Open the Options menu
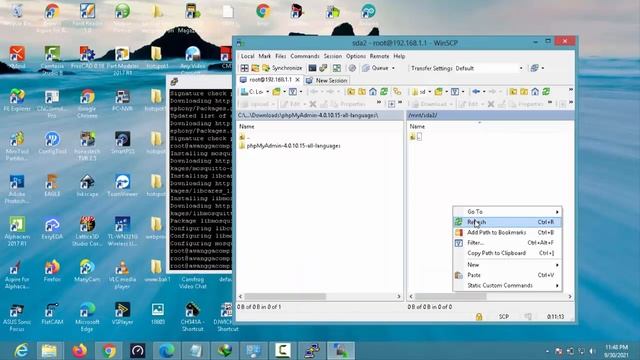 [x=356, y=56]
